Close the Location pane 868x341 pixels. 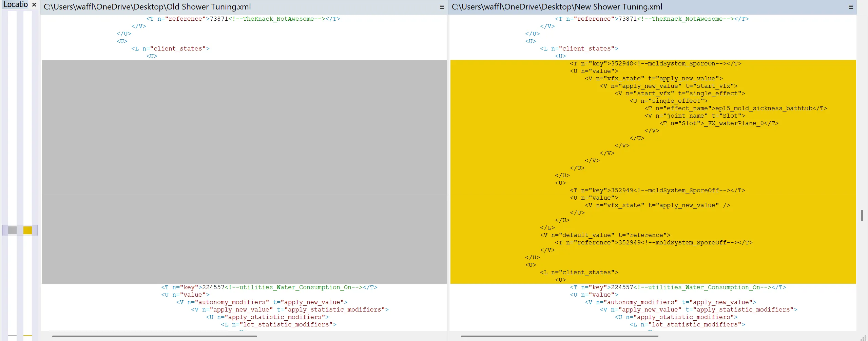[x=34, y=5]
